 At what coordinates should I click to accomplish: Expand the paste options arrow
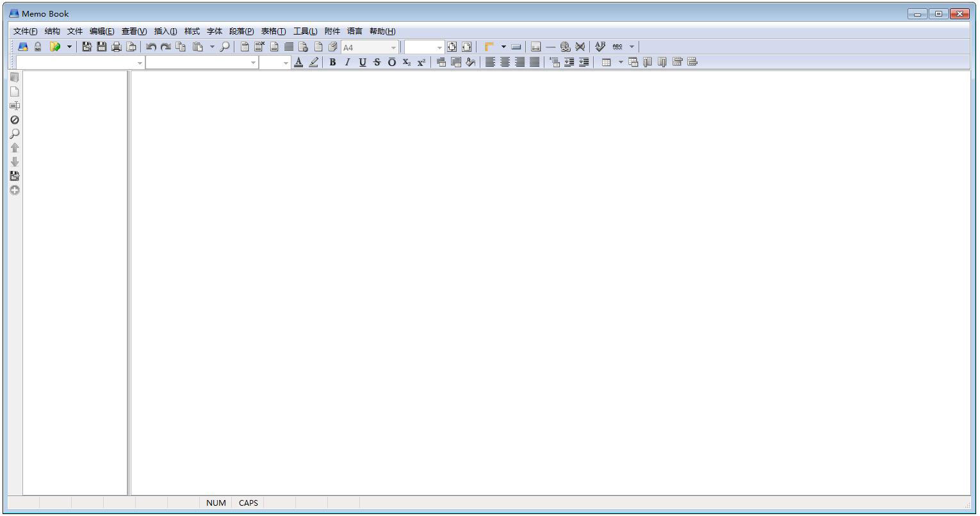click(212, 47)
